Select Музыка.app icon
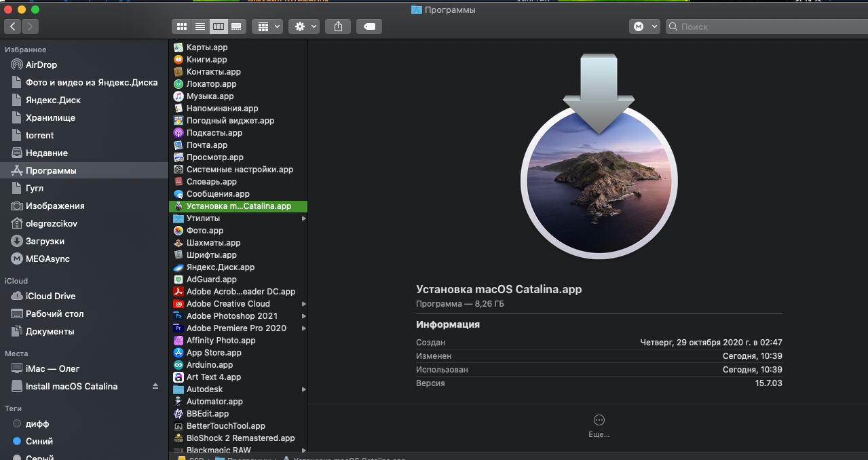868x460 pixels. pyautogui.click(x=178, y=96)
